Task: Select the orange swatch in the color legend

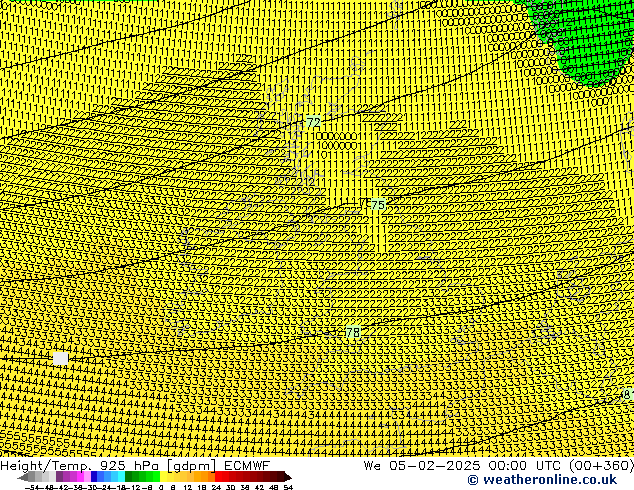Action: (x=198, y=477)
